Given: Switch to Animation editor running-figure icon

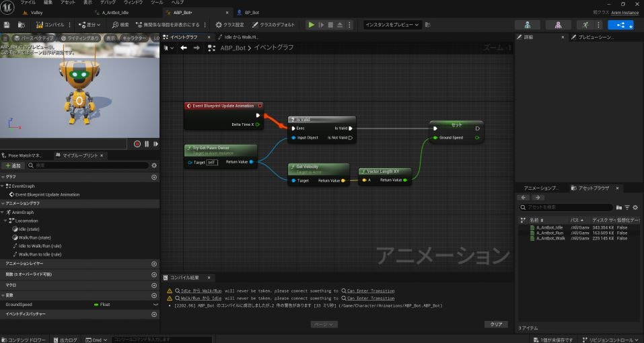Looking at the screenshot, I should (585, 25).
